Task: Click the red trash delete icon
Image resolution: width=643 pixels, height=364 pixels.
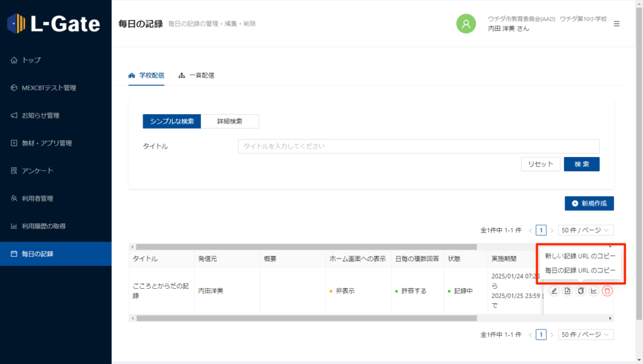Action: (x=607, y=291)
